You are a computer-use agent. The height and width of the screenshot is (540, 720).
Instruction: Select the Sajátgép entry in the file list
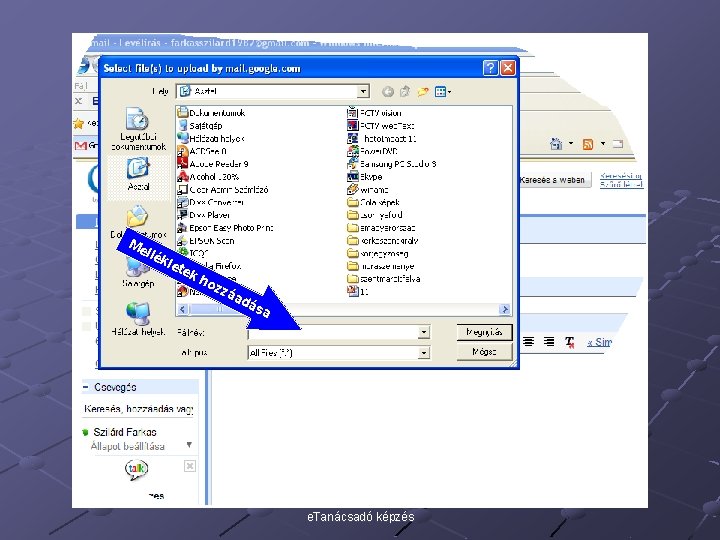[200, 125]
